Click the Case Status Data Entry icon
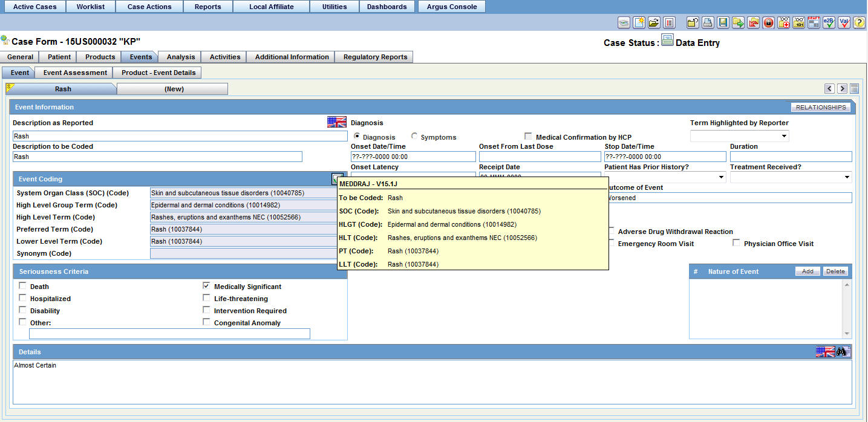The image size is (868, 422). coord(667,41)
